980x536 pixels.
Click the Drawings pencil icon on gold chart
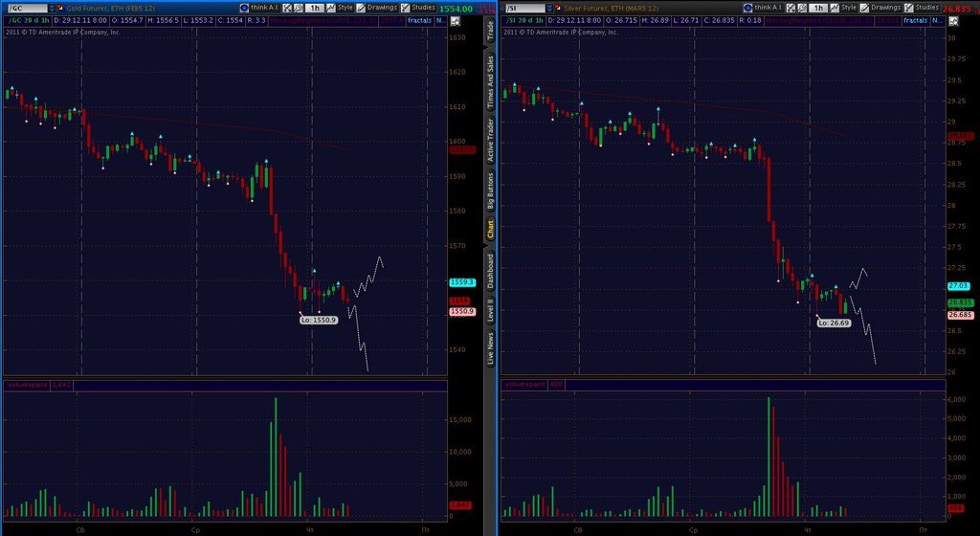(x=361, y=8)
